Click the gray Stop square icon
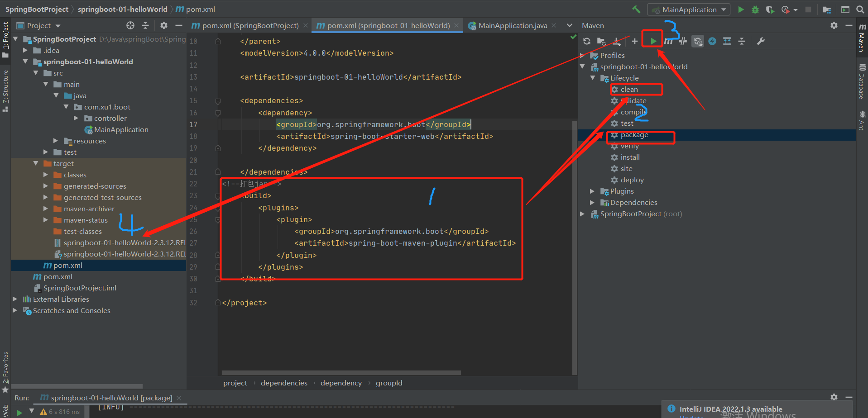The image size is (868, 418). 808,9
